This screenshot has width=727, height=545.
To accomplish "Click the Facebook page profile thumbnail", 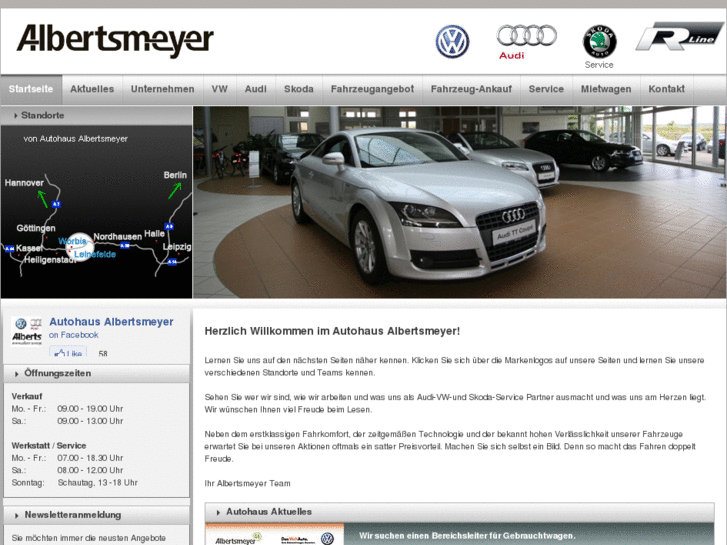I will [x=26, y=331].
